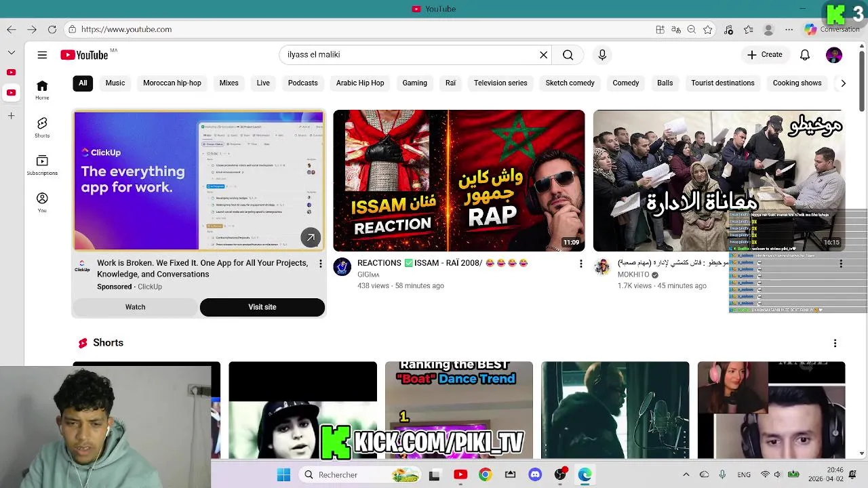Viewport: 868px width, 488px height.
Task: Filter results by Moroccan hip-hop
Action: [x=172, y=83]
